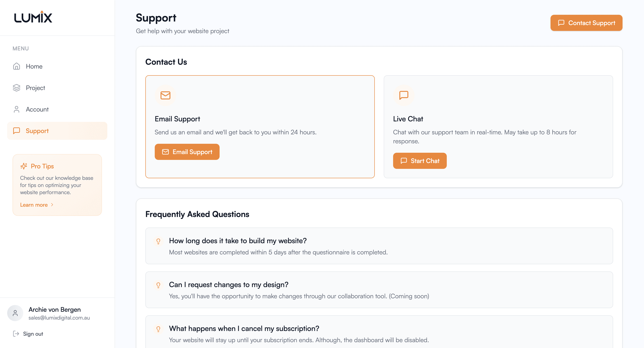Expand the design changes FAQ
Viewport: 644px width, 348px height.
pos(379,290)
